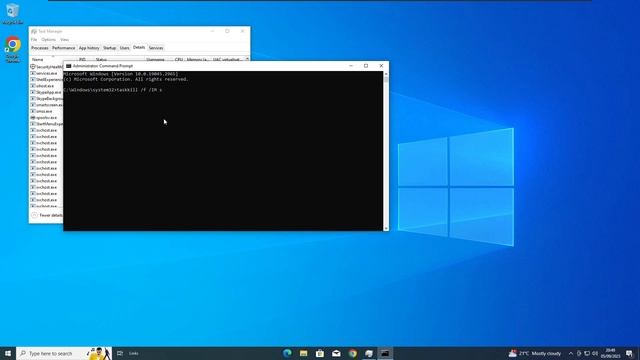640x360 pixels.
Task: Open the network icon in system tray
Action: tap(587, 353)
